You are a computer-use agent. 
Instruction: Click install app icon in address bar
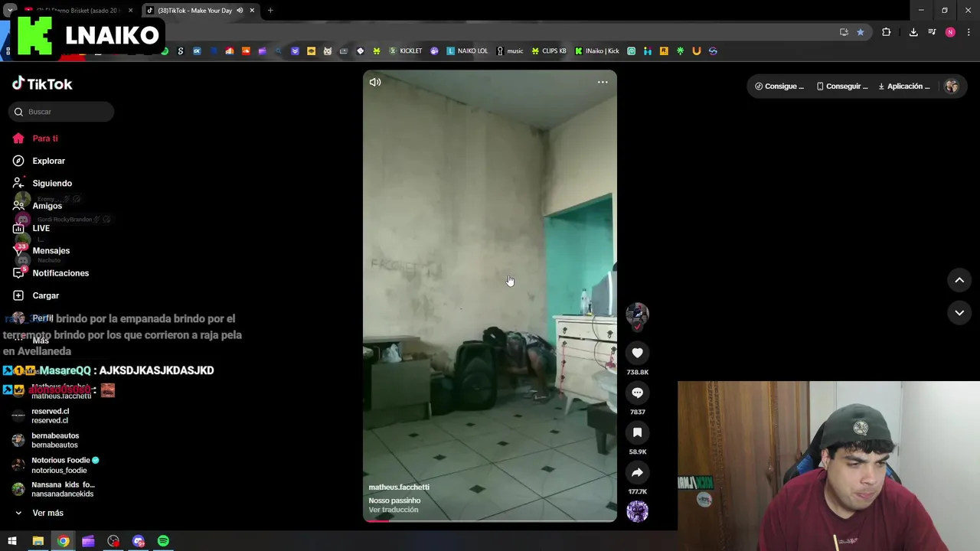[x=844, y=32]
